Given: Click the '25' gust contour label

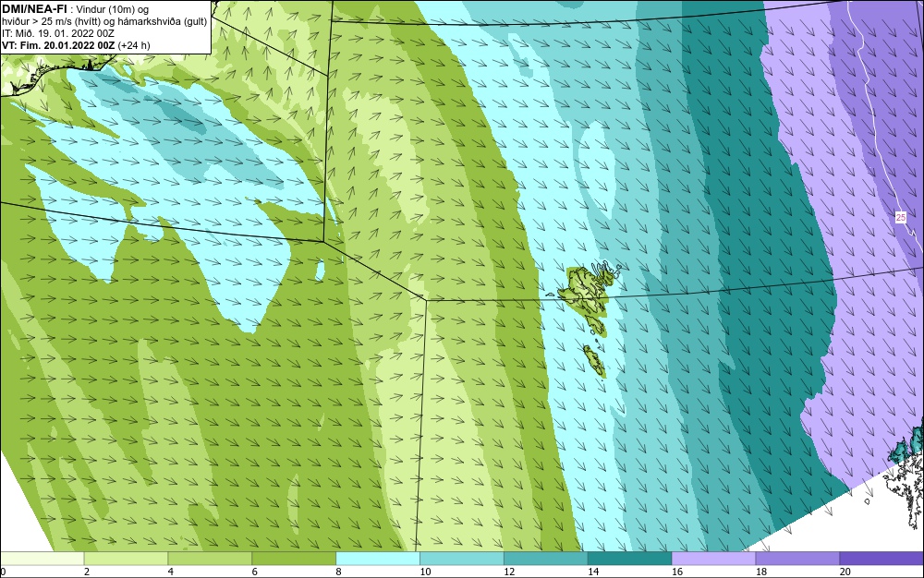Looking at the screenshot, I should (x=900, y=218).
